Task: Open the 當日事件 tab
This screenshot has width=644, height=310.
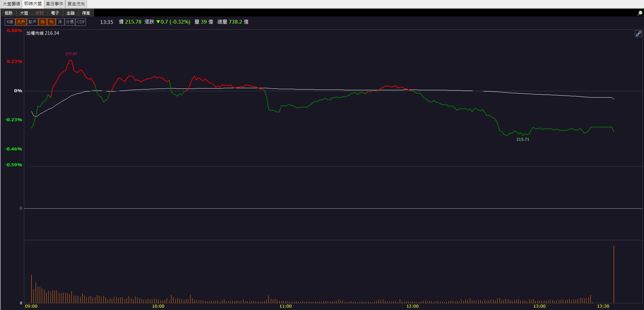Action: 55,4
